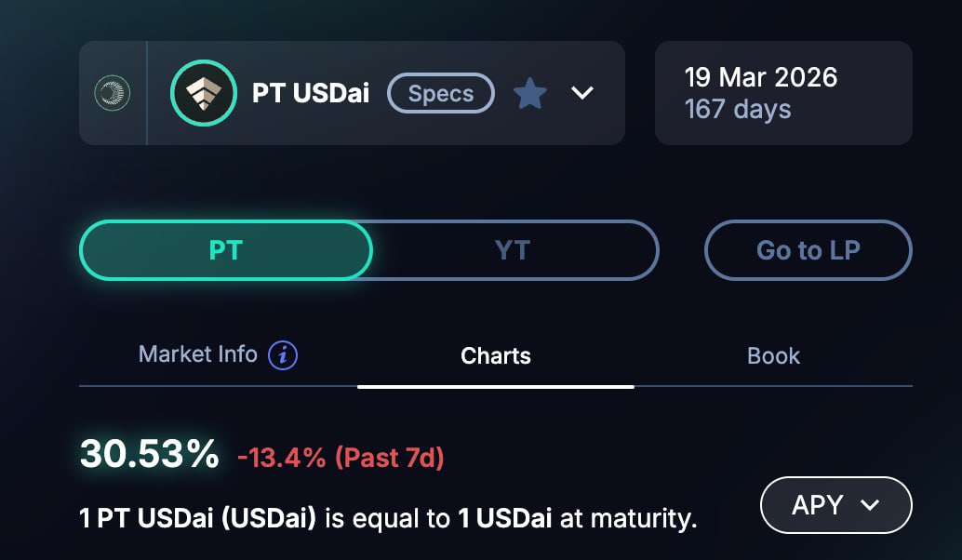Open the Book tab

773,355
